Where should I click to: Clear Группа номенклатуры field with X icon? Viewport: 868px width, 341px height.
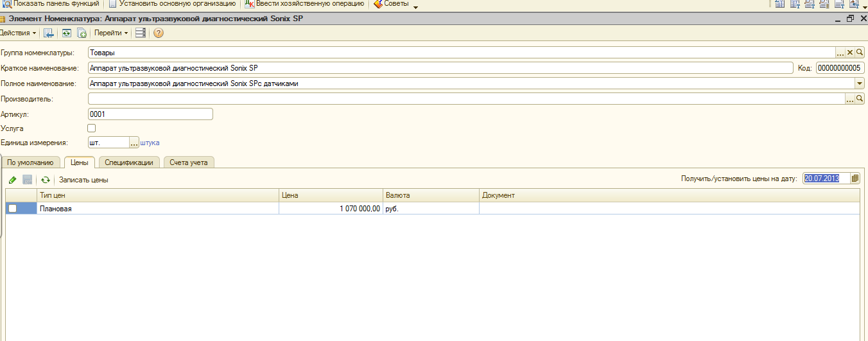[x=850, y=53]
